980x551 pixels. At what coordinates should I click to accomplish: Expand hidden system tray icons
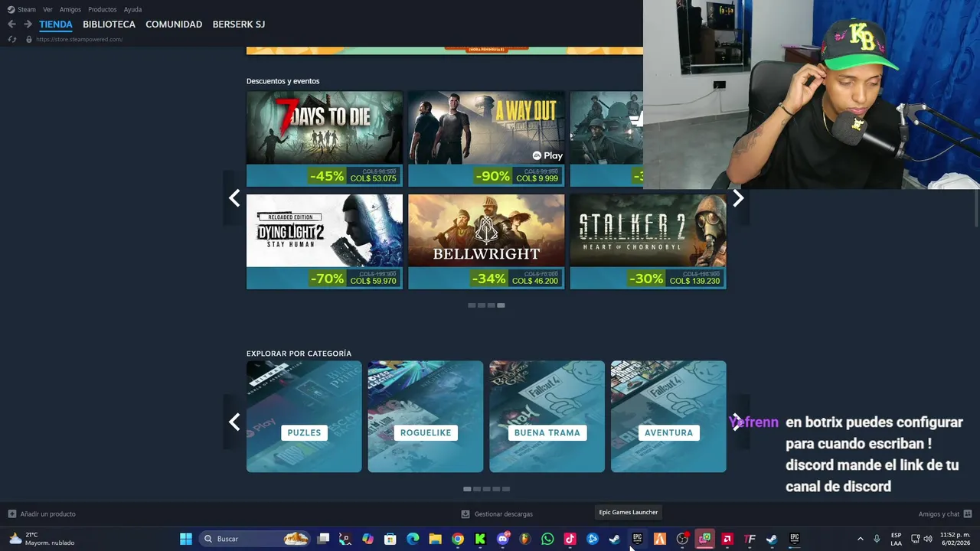860,539
